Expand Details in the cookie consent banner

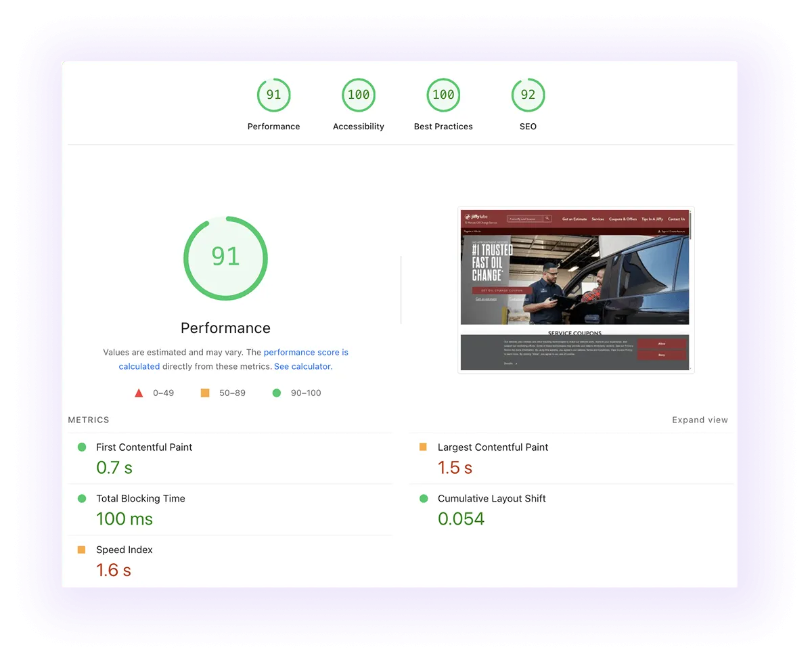click(x=509, y=363)
